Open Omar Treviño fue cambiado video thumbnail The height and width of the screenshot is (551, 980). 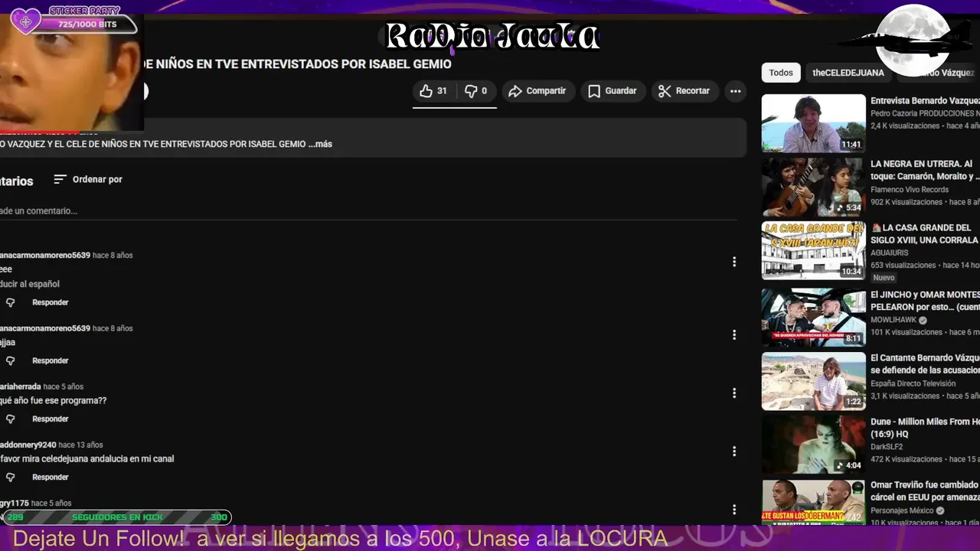(x=813, y=502)
